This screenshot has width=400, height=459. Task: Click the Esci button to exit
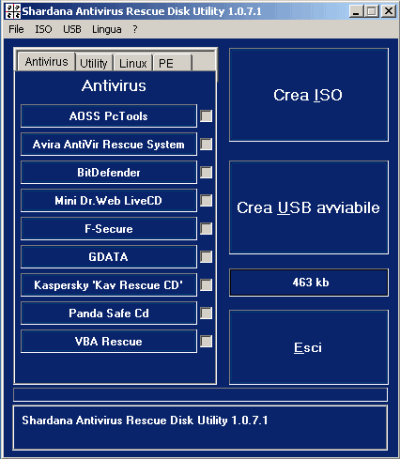309,347
